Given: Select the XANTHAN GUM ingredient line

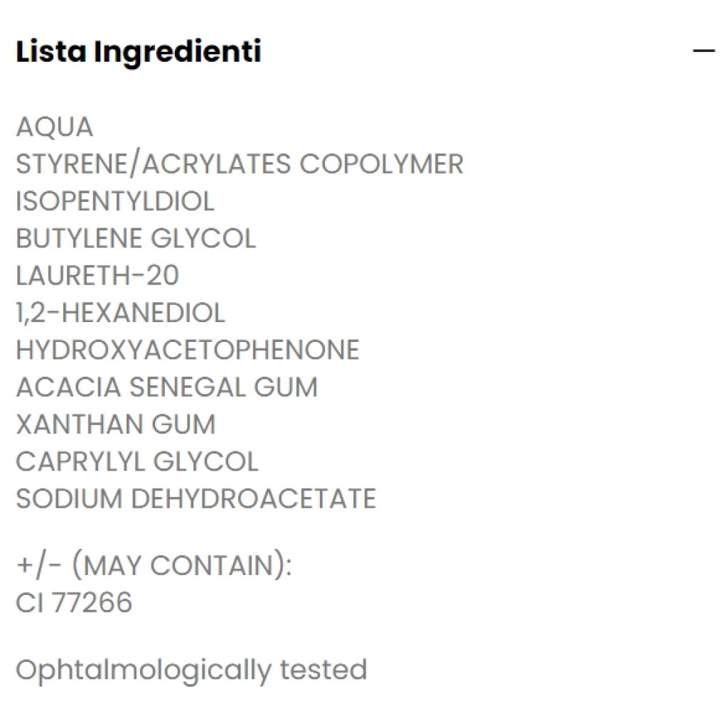Looking at the screenshot, I should point(115,424).
